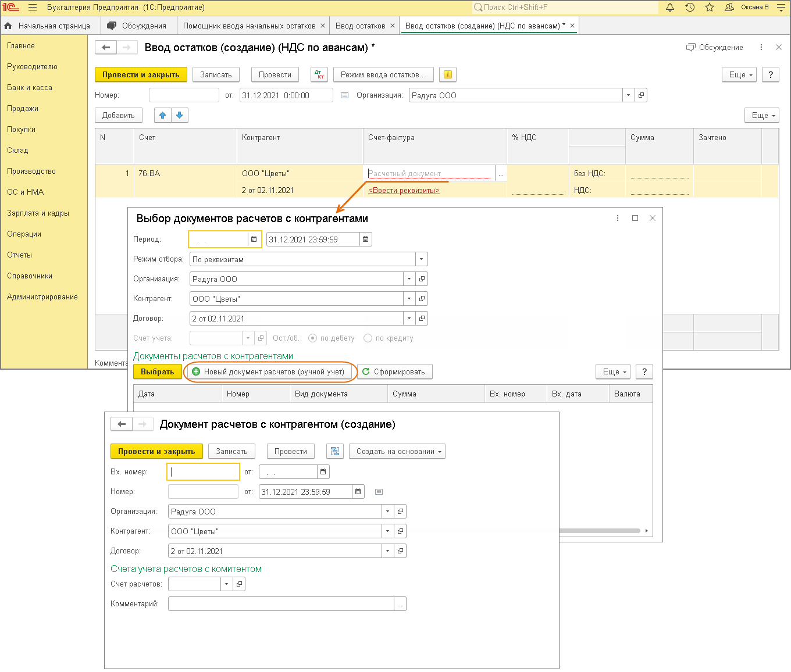791x672 pixels.
Task: Click Добавить to add a row
Action: pyautogui.click(x=119, y=115)
